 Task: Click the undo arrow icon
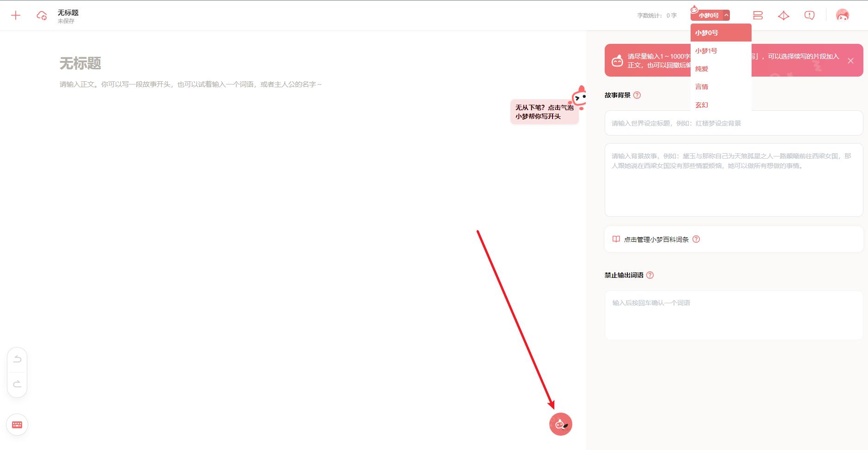[x=18, y=359]
